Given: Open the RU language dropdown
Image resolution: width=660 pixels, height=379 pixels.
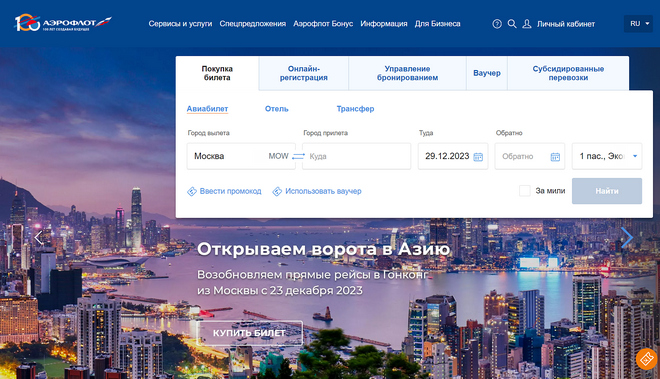Looking at the screenshot, I should [x=639, y=24].
